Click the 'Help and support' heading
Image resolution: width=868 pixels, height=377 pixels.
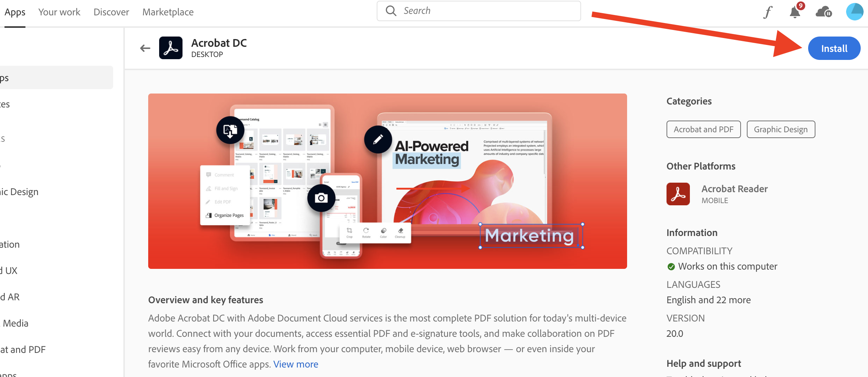tap(704, 363)
